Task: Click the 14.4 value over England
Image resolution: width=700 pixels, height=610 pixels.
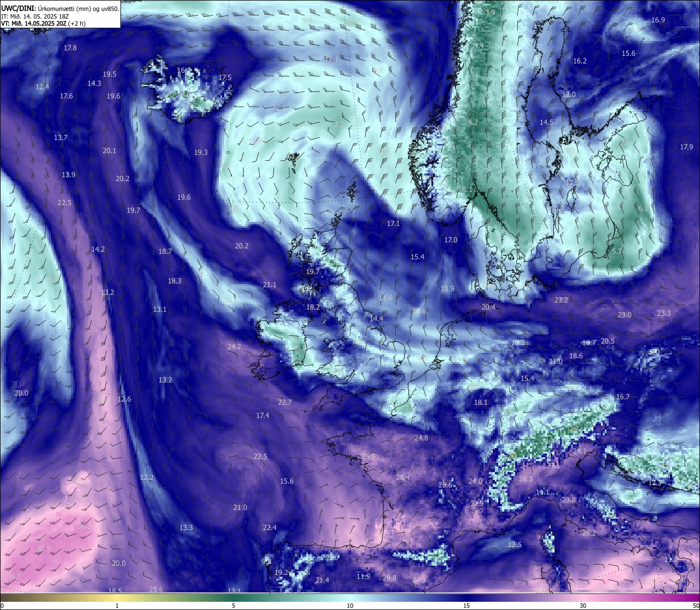Action: pos(376,319)
